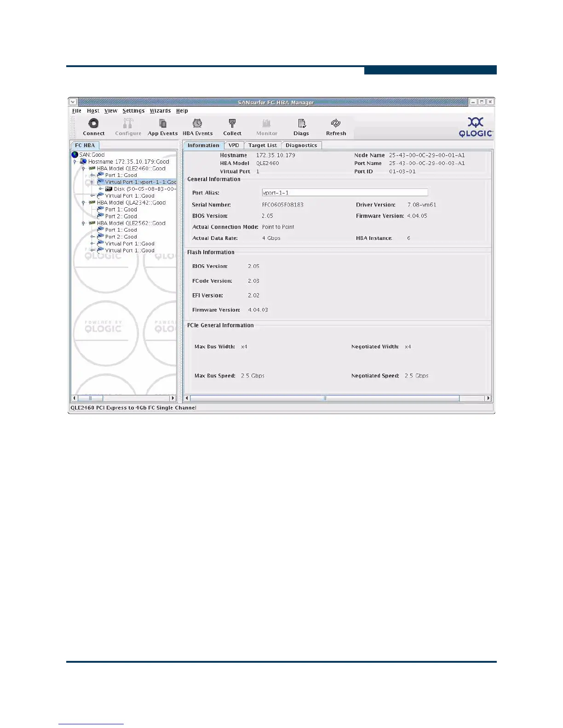Select the HBA Model QLE2460 card icon
The height and width of the screenshot is (728, 563).
click(x=92, y=168)
